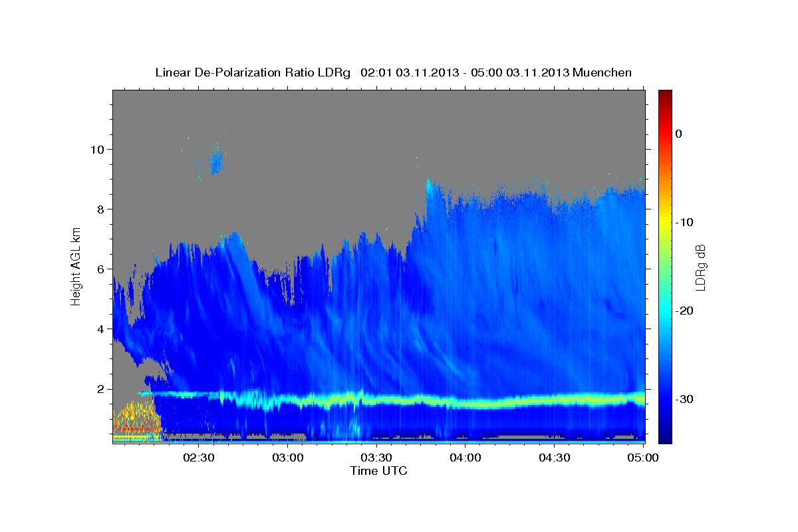Click the 05:00 time tick label
This screenshot has width=798, height=532.
[643, 458]
